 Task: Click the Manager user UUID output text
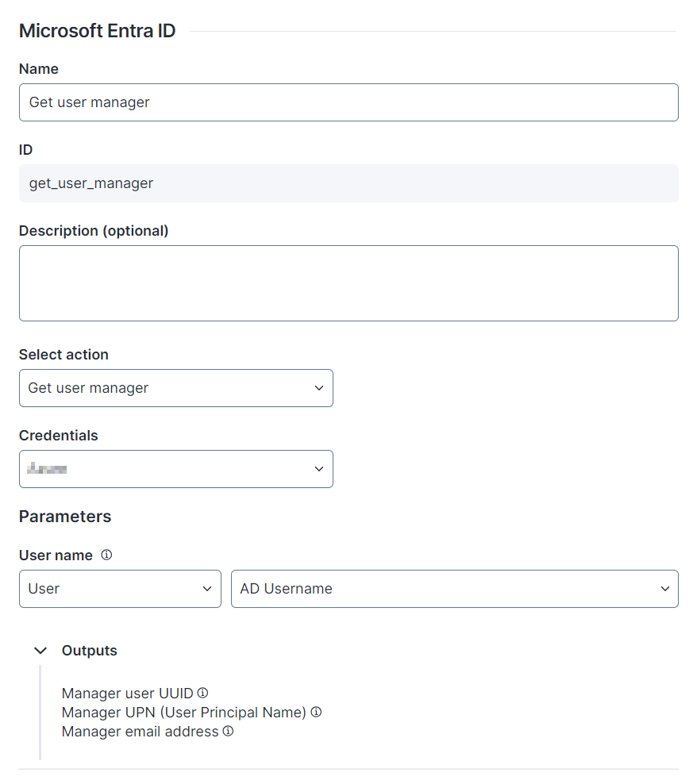[127, 694]
